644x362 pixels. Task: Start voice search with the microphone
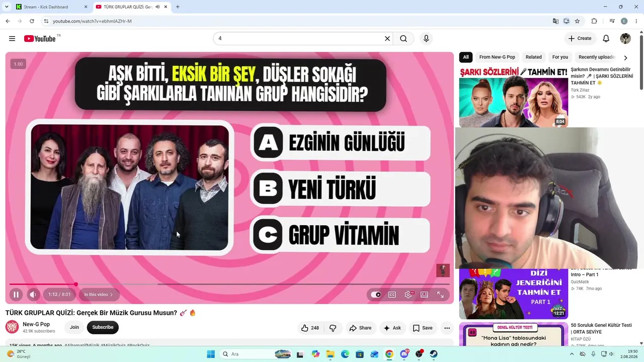tap(426, 39)
